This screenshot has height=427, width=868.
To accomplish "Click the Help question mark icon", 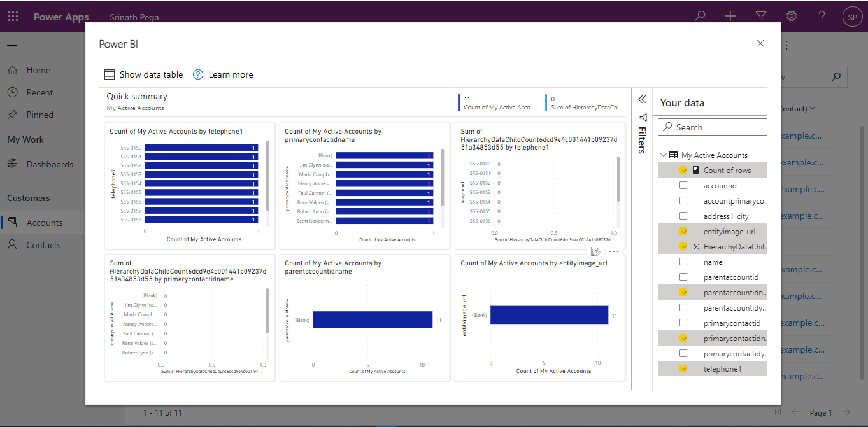I will coord(822,17).
